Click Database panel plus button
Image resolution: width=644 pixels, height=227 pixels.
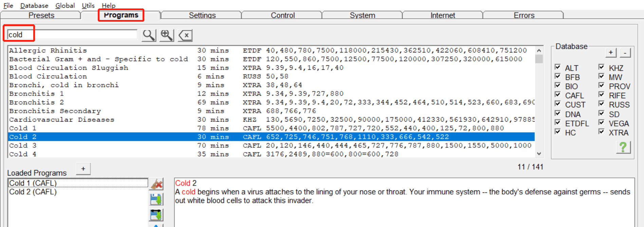click(611, 53)
